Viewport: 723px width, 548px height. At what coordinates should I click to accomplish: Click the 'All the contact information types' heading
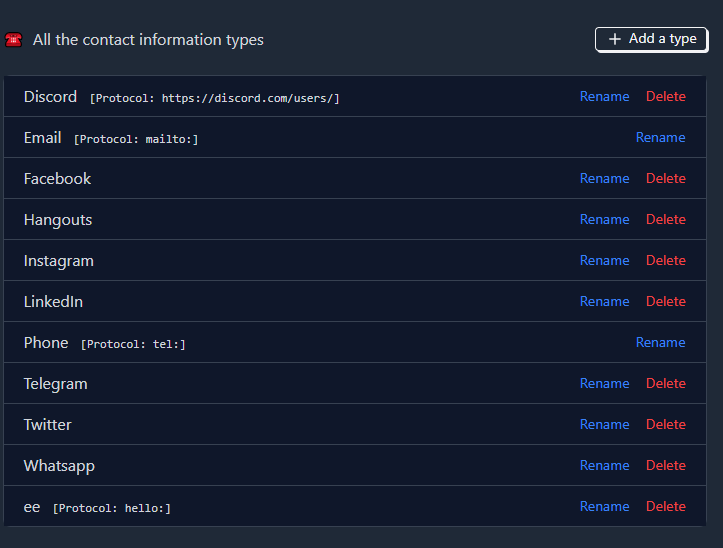(148, 40)
